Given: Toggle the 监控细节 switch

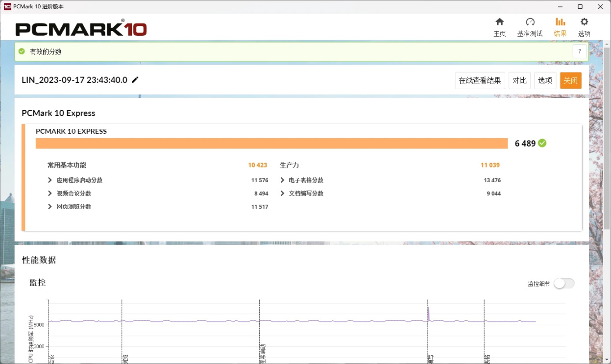Looking at the screenshot, I should [x=564, y=284].
